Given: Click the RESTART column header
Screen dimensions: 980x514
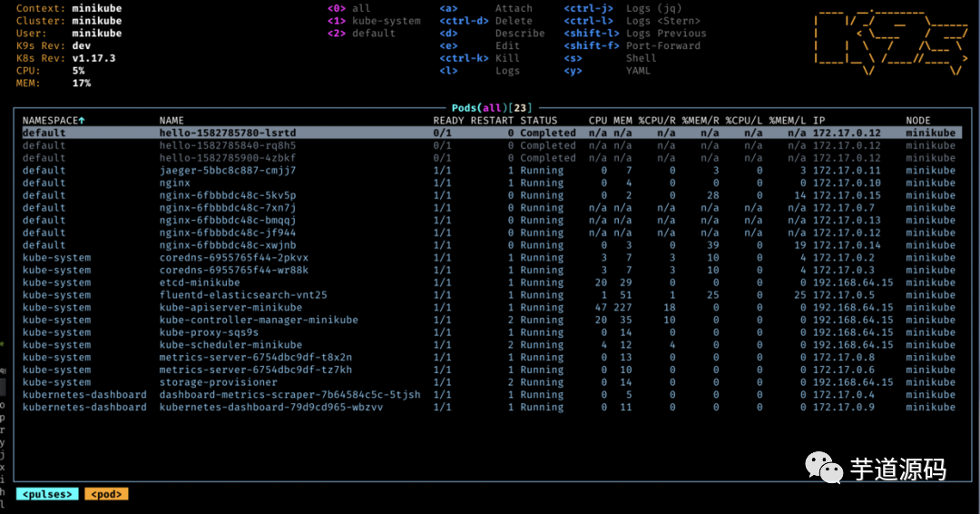Looking at the screenshot, I should (x=492, y=120).
